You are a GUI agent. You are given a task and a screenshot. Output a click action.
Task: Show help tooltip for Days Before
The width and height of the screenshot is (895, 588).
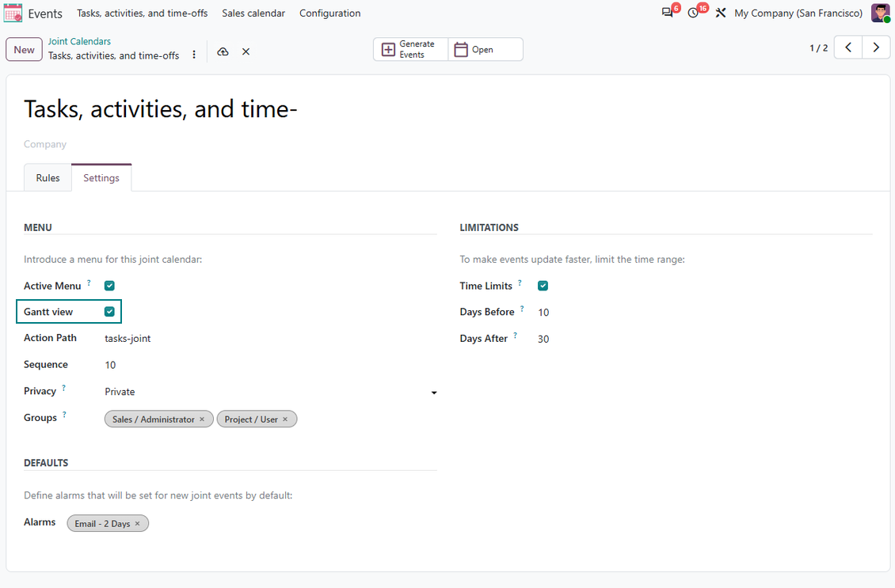[522, 309]
